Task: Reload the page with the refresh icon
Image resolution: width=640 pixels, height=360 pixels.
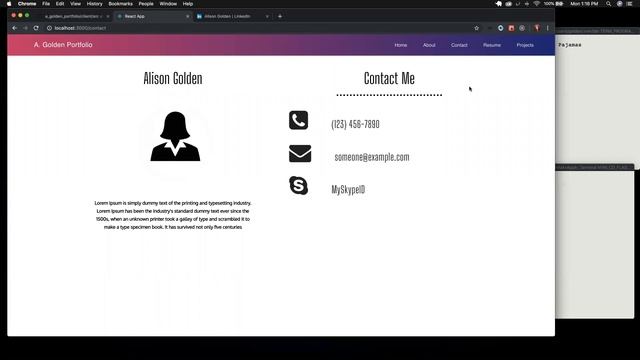Action: [x=36, y=28]
